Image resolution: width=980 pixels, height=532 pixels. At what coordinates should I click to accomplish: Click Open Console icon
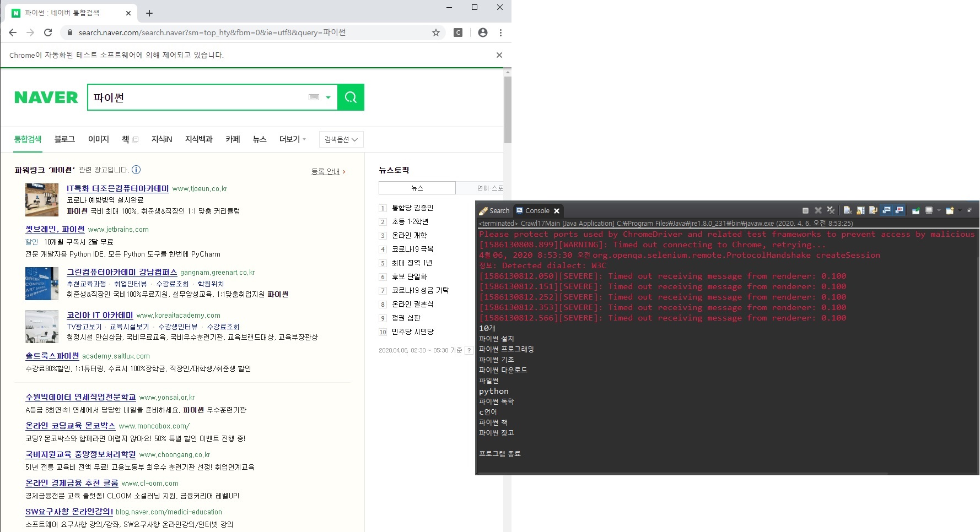pos(950,210)
